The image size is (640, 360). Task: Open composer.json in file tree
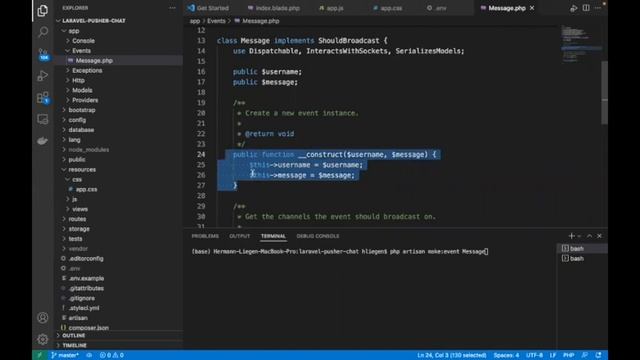point(89,328)
